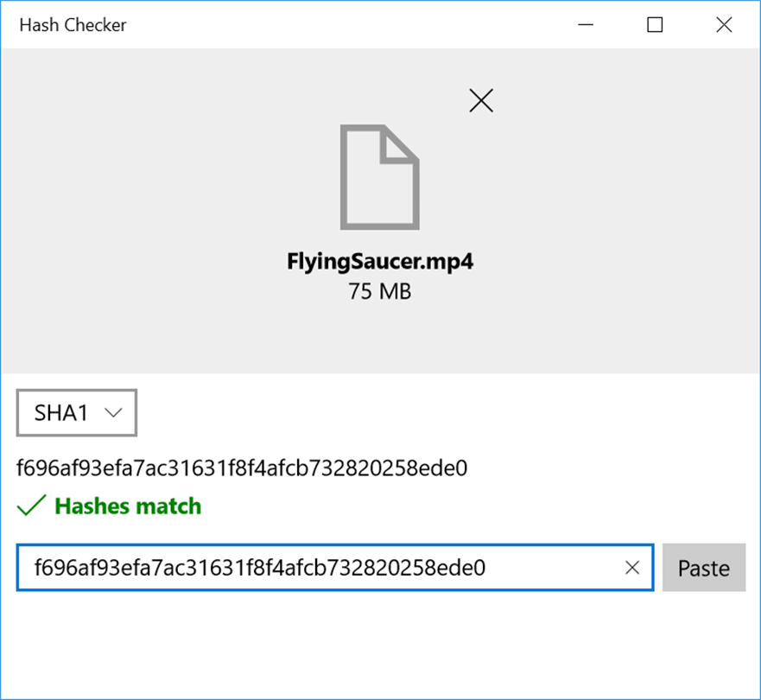Click the document file icon

coord(379,177)
